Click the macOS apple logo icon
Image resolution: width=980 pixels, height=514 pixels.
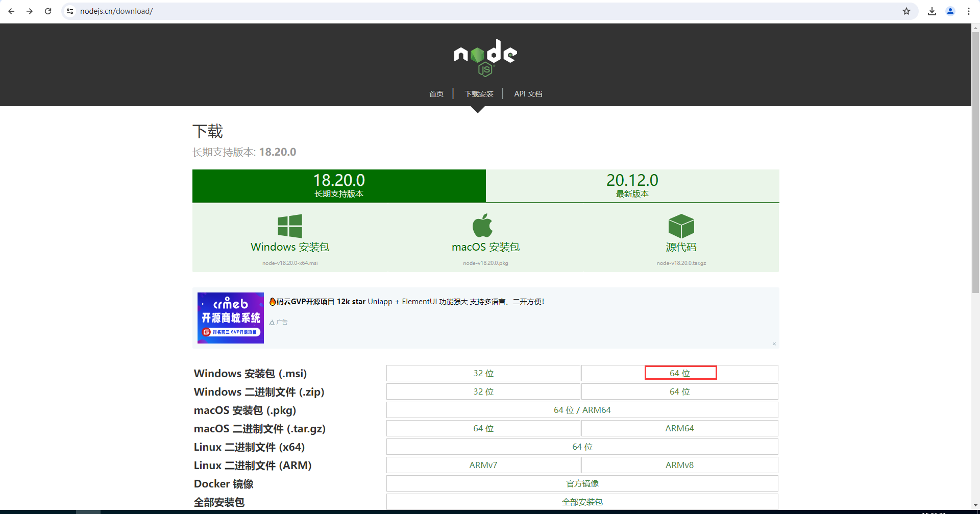tap(482, 226)
